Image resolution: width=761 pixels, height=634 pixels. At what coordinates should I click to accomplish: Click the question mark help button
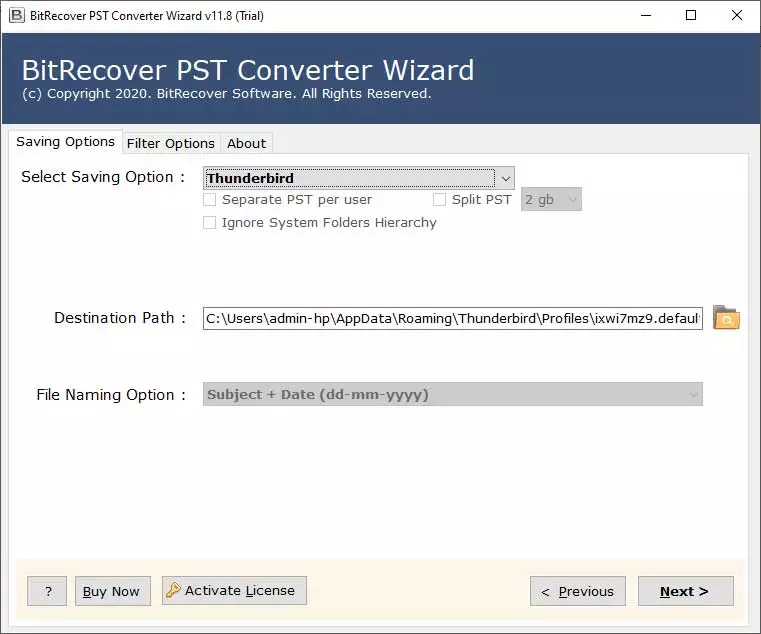click(x=47, y=591)
